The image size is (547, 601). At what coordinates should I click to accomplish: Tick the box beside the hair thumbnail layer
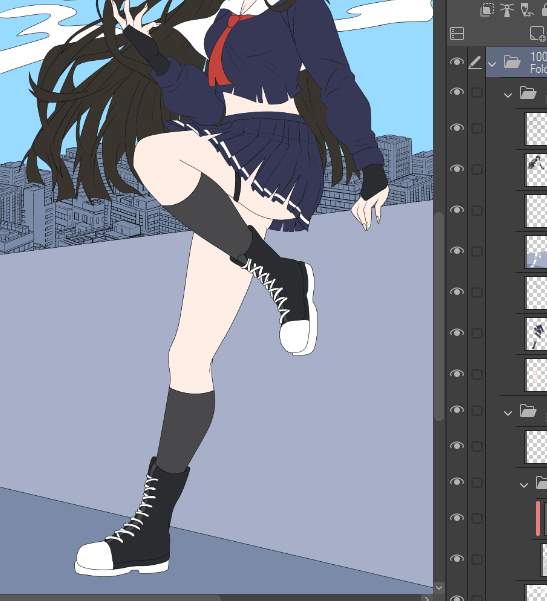click(x=477, y=169)
